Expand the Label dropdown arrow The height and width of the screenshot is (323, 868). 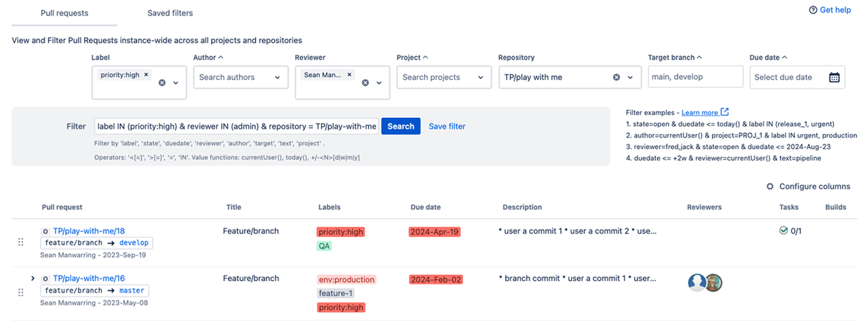[176, 83]
